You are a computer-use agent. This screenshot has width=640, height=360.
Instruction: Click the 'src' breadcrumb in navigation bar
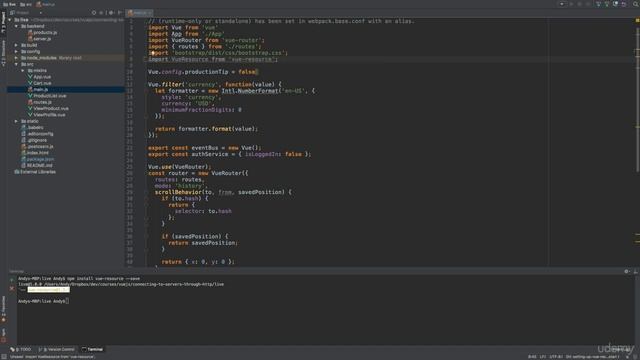coord(25,4)
